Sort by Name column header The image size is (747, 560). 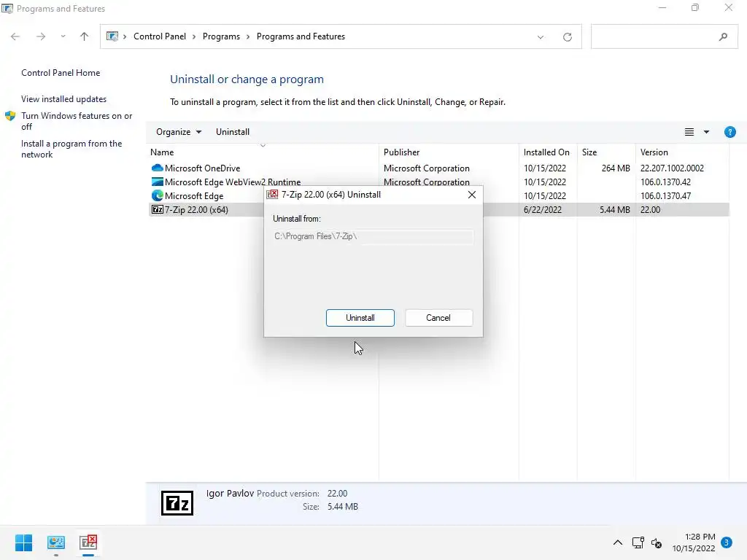(x=263, y=152)
